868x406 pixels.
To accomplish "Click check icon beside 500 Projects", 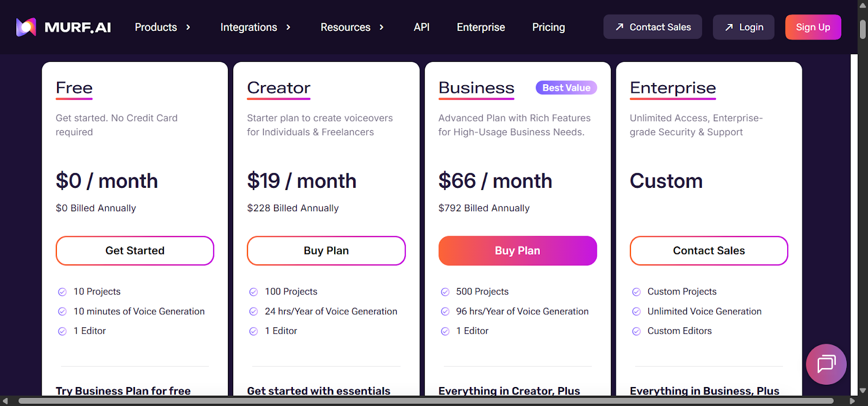I will pos(445,292).
